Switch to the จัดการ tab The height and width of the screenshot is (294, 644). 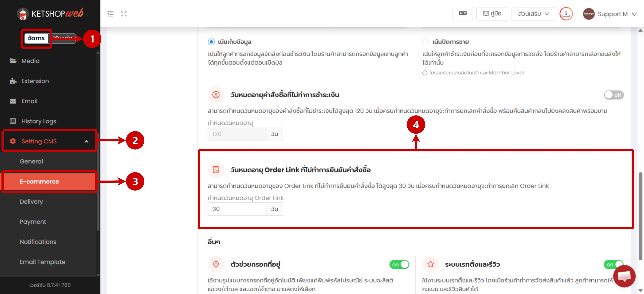[x=36, y=38]
